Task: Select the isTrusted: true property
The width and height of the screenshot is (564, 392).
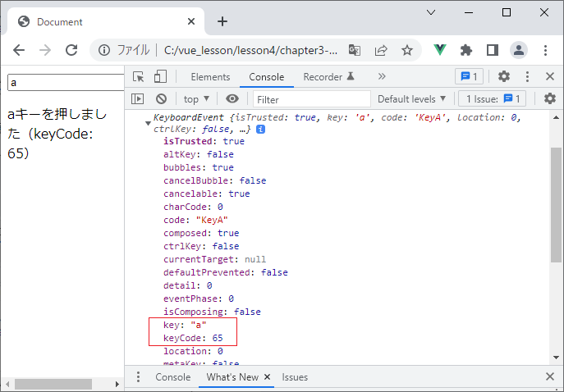Action: 204,141
